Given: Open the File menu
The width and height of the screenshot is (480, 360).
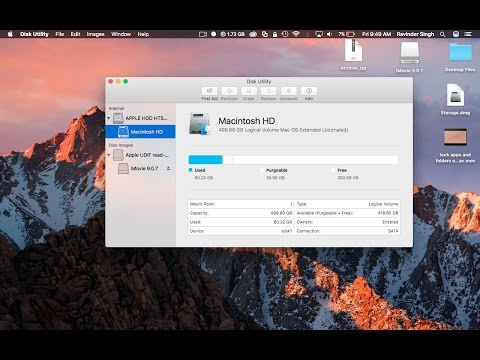Looking at the screenshot, I should click(x=60, y=34).
